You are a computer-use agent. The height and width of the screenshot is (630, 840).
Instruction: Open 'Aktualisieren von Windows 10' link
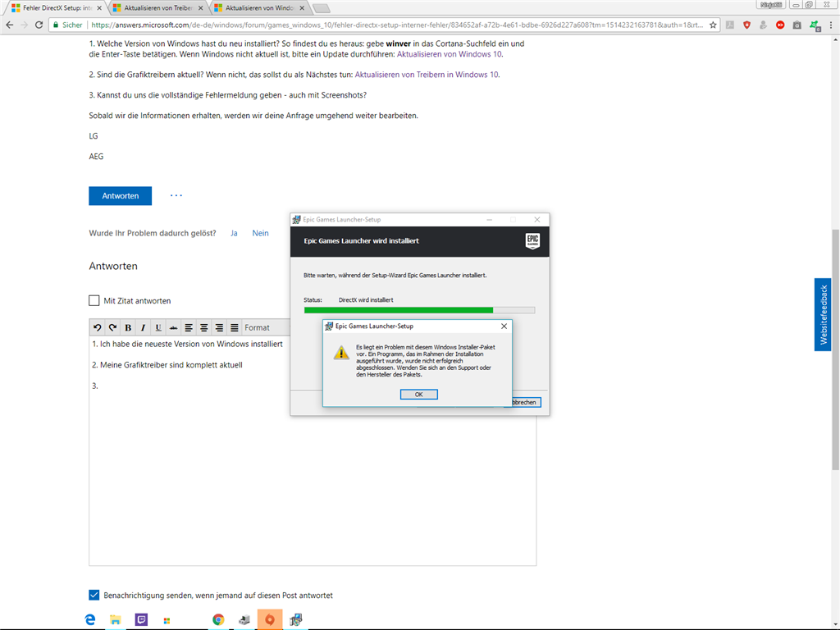coord(449,54)
